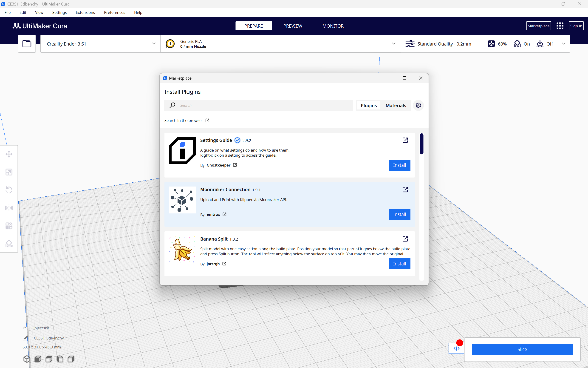Open Moonraker Connection plugin page externally
588x368 pixels.
point(405,190)
